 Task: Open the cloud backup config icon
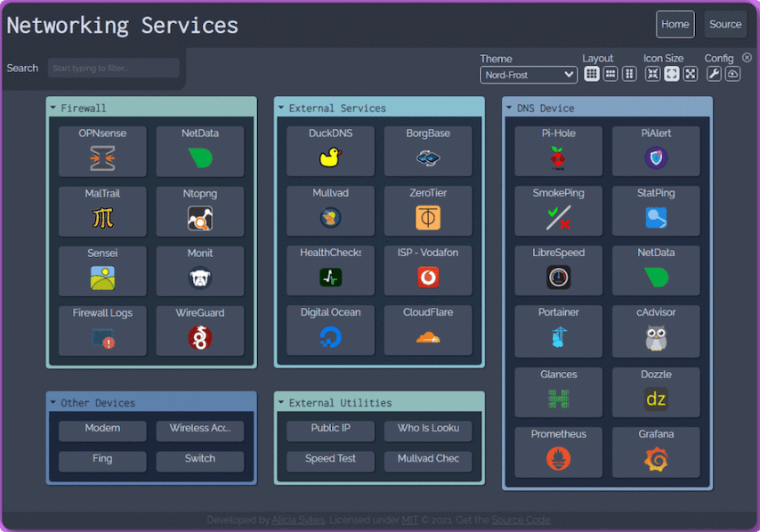point(732,74)
